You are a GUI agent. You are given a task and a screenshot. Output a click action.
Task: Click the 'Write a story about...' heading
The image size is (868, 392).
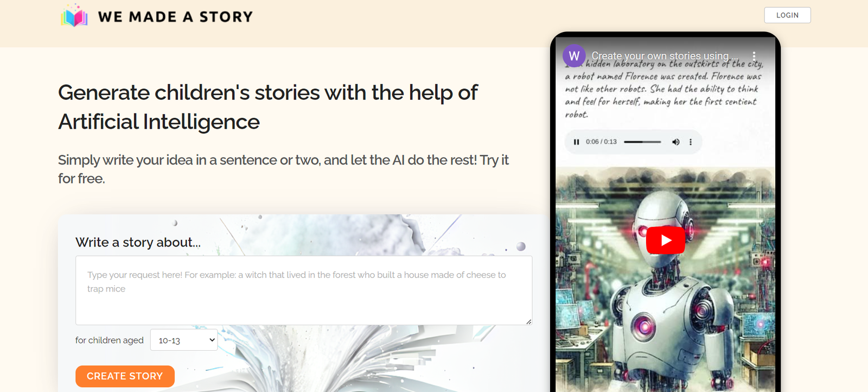click(138, 242)
